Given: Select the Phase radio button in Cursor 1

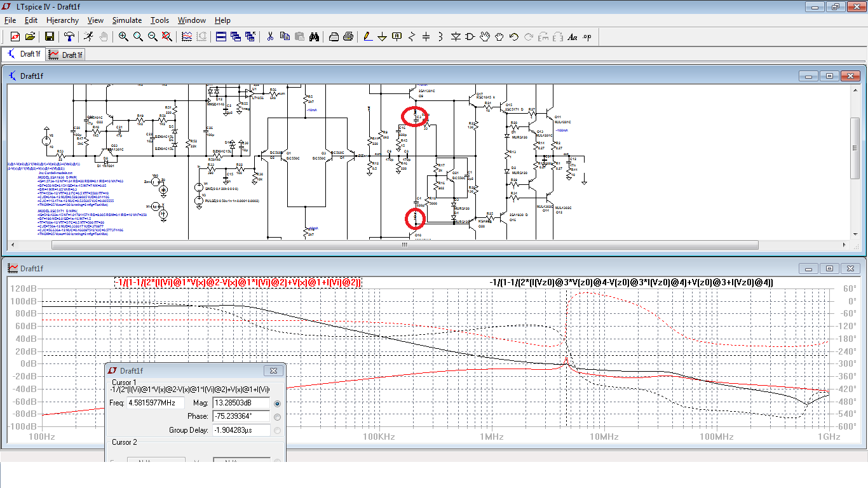Looking at the screenshot, I should pyautogui.click(x=277, y=417).
